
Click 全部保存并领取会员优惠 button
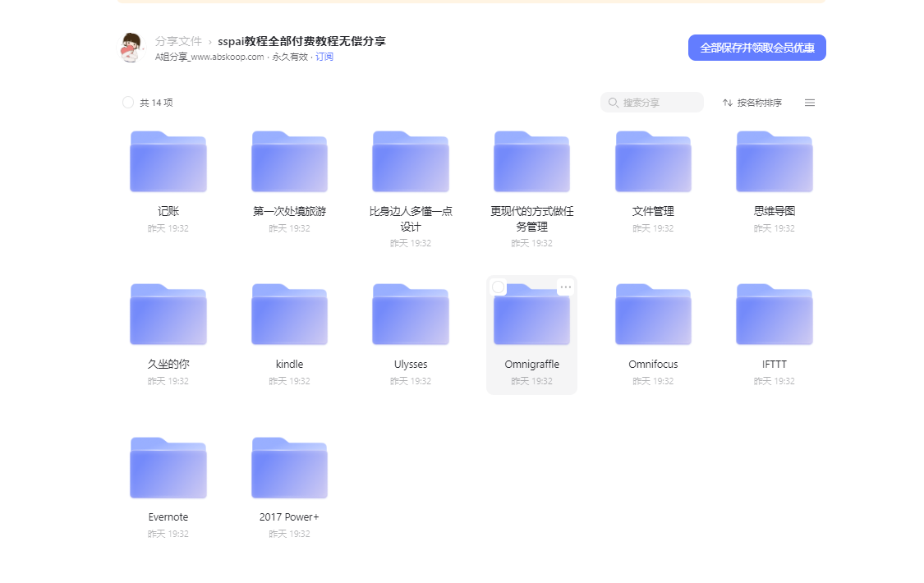coord(756,47)
